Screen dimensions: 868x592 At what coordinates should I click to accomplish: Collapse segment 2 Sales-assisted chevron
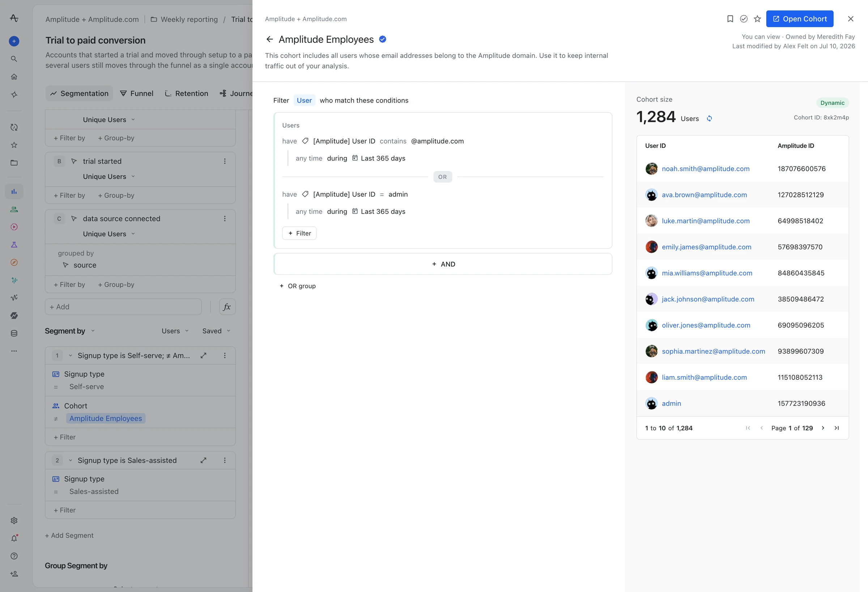(70, 460)
